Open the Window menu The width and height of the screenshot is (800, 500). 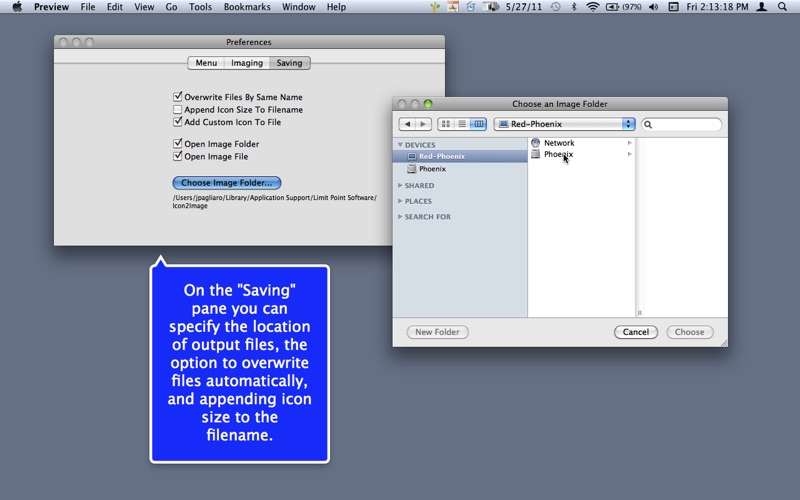point(298,7)
